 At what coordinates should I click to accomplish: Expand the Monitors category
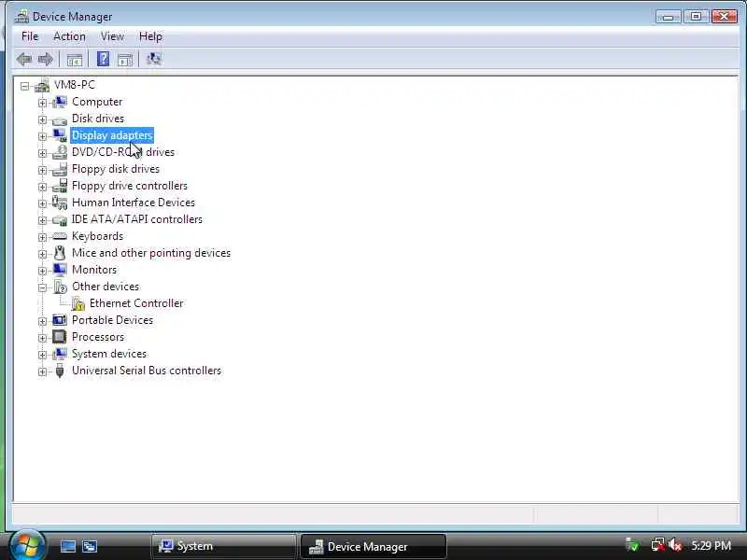[42, 271]
